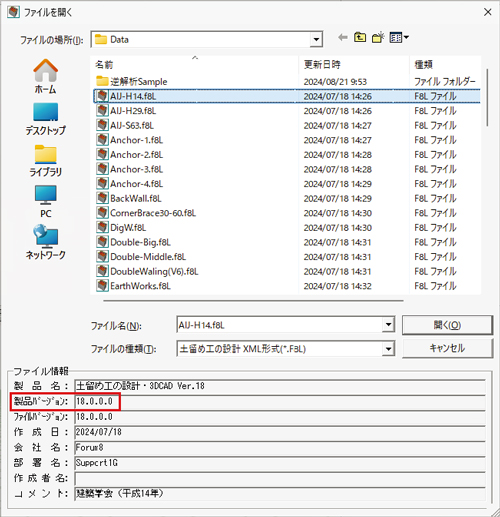This screenshot has width=500, height=517.
Task: Go up one folder level icon
Action: (360, 37)
